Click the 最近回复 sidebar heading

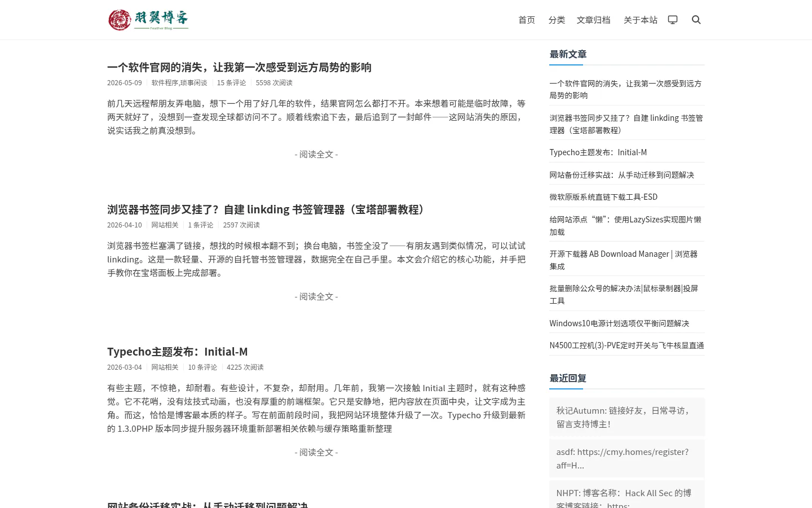pos(568,378)
